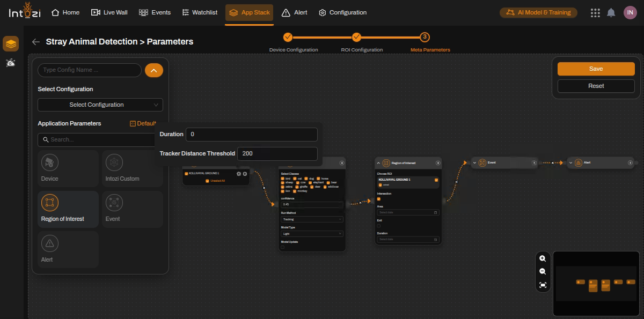Collapse the Region of Interest node
The width and height of the screenshot is (644, 319).
378,163
